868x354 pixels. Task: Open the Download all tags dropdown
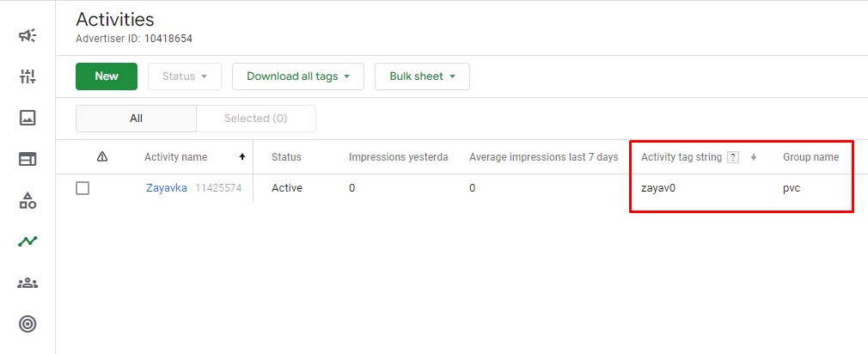[x=298, y=76]
